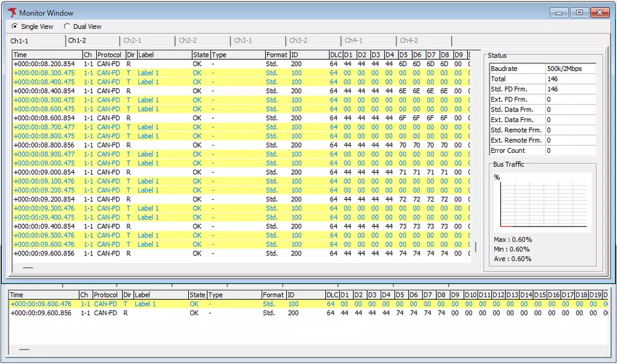Switch to the Ch2-2 tab
Screen dimensions: 617x364
pyautogui.click(x=188, y=41)
